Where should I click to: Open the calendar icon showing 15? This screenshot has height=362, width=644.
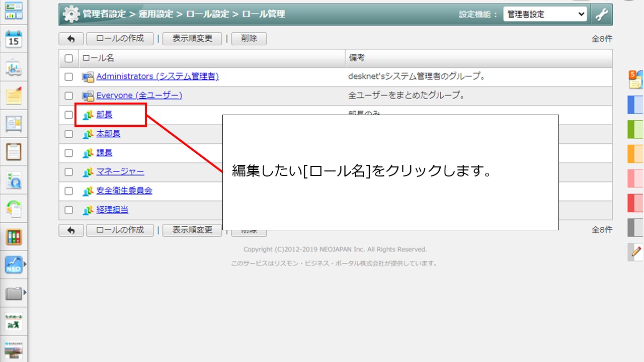pos(14,39)
